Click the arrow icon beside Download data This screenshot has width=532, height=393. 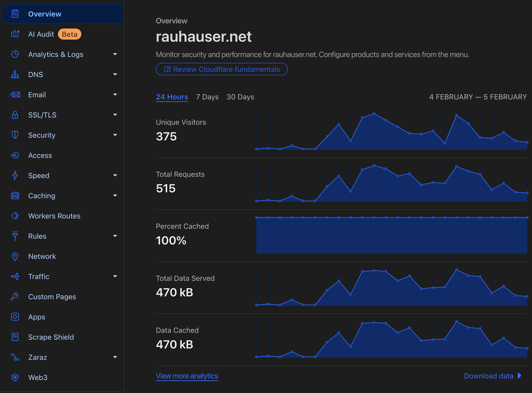pos(520,376)
